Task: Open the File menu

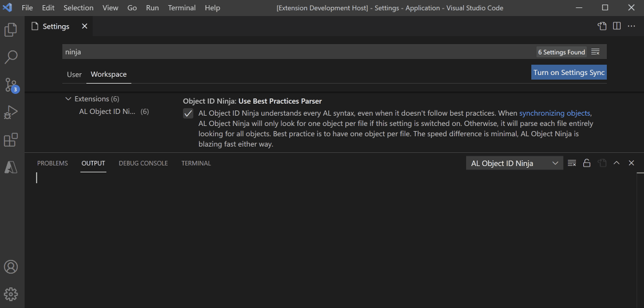Action: coord(27,8)
